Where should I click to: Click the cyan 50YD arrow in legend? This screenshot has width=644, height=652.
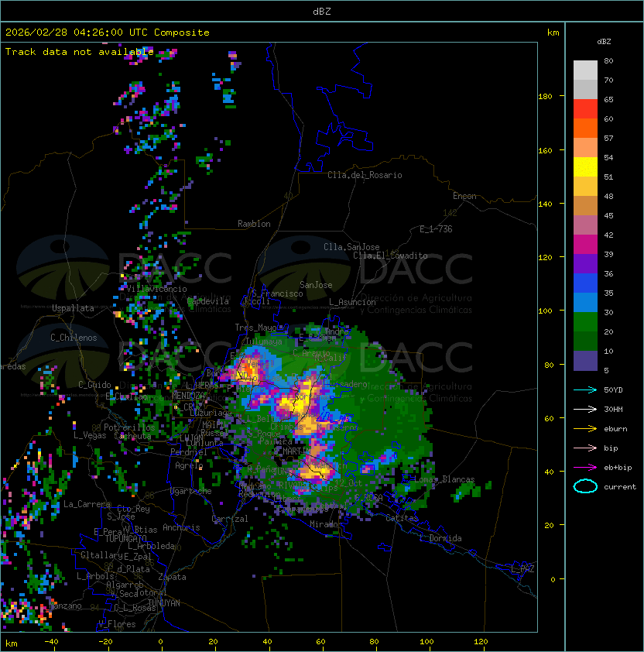(585, 389)
